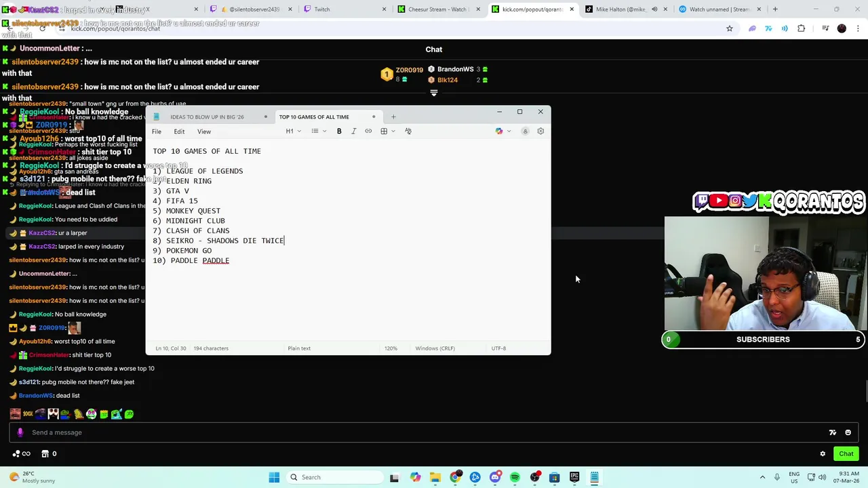Click the MONKEY QUEST line
The height and width of the screenshot is (488, 868).
coord(186,211)
